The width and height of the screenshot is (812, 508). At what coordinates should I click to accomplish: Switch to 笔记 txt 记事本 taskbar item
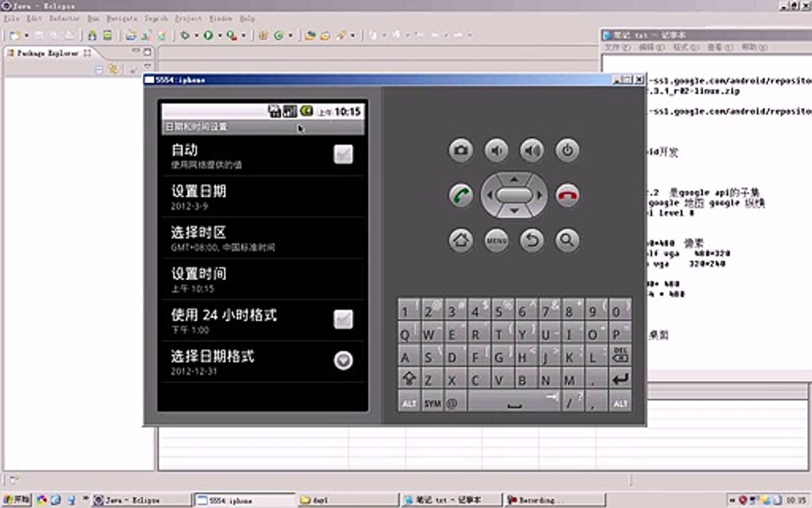(x=451, y=500)
